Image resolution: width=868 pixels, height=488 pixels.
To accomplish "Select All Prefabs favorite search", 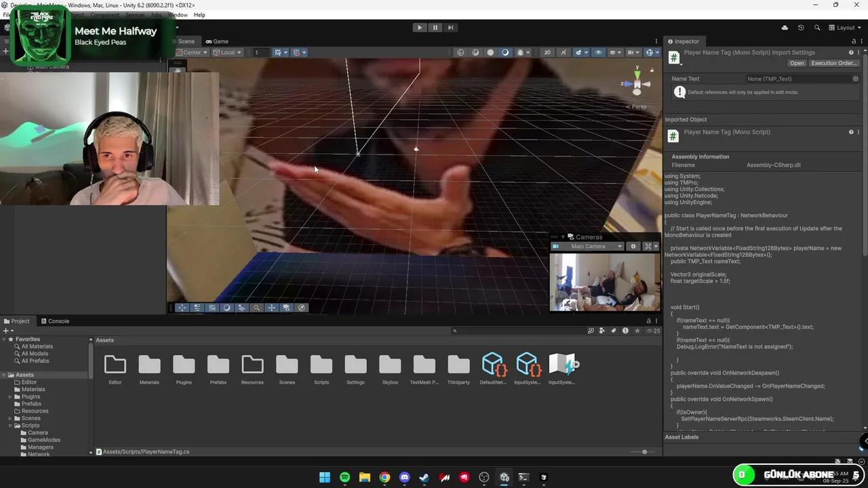I will point(35,361).
